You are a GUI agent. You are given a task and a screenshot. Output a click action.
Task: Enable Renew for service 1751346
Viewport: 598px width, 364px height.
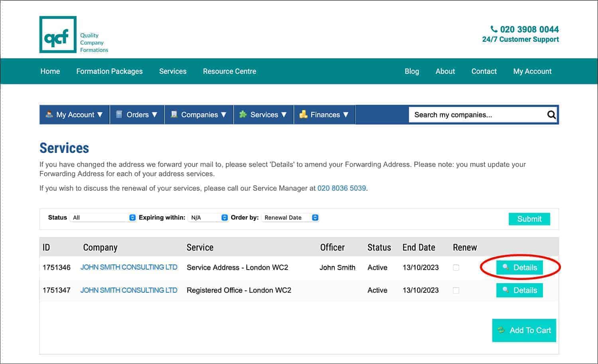(456, 268)
